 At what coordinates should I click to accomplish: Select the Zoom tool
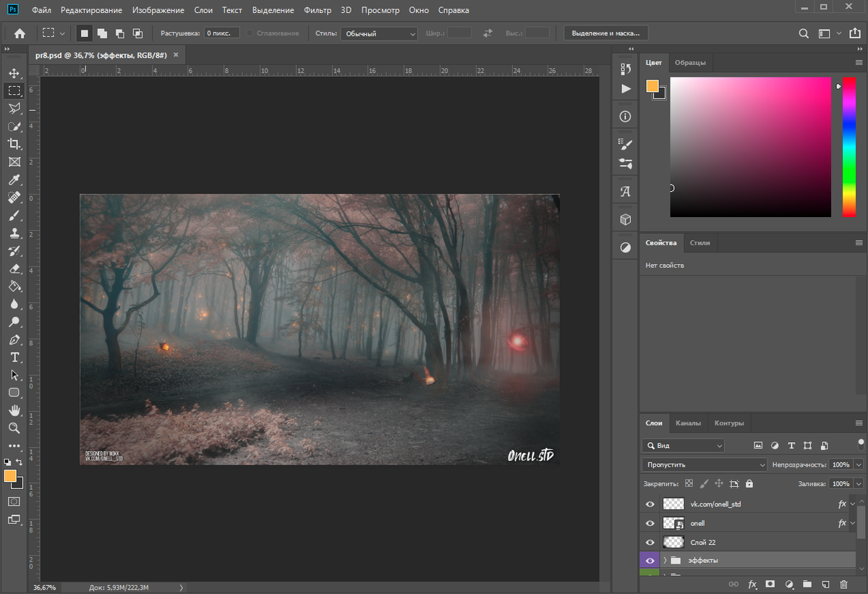tap(14, 428)
